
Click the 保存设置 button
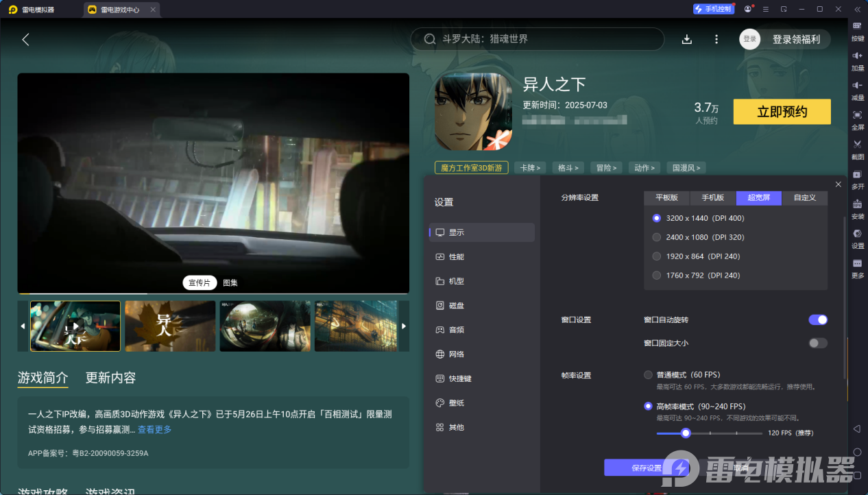click(646, 468)
